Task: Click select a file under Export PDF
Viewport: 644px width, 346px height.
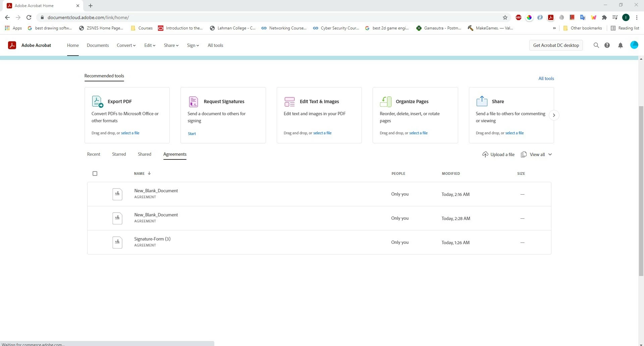Action: point(130,133)
